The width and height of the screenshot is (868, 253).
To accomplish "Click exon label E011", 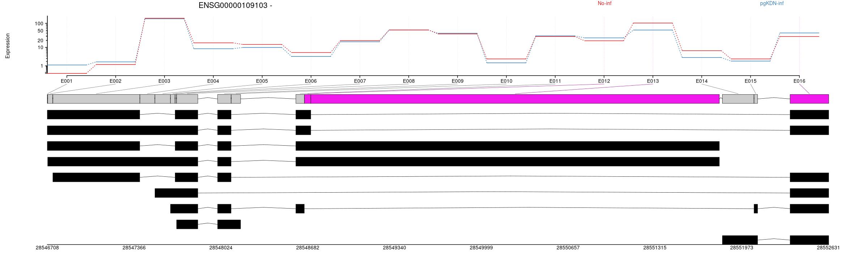I will pyautogui.click(x=555, y=81).
